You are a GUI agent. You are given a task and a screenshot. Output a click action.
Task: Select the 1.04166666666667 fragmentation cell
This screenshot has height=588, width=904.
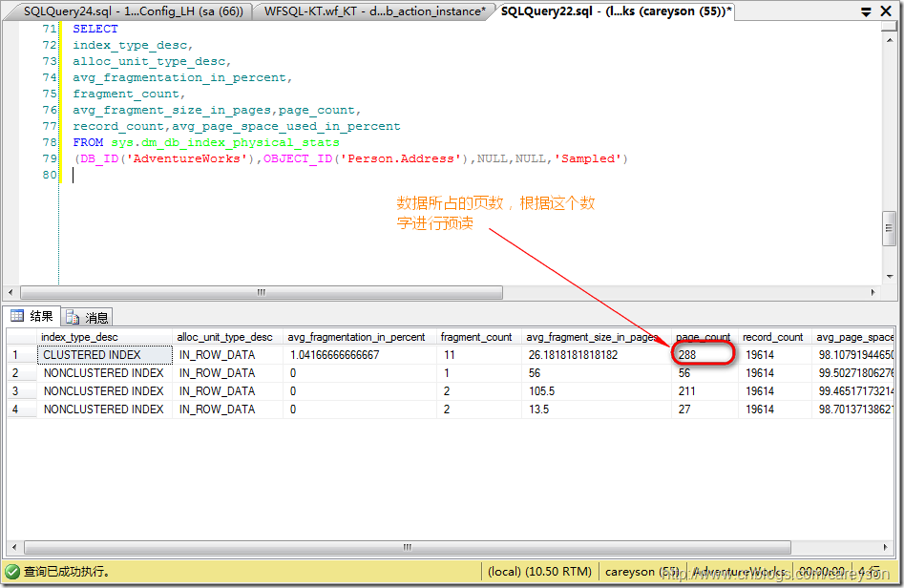(x=359, y=355)
